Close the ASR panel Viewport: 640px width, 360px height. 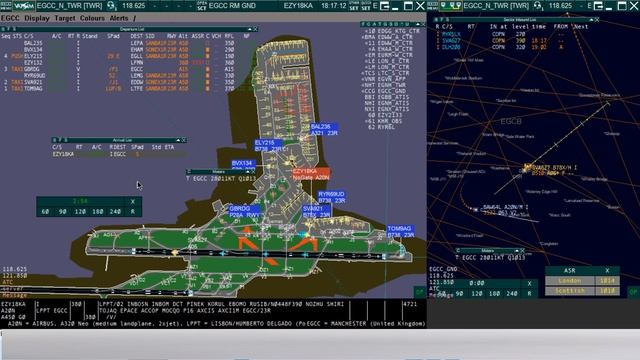coord(607,271)
